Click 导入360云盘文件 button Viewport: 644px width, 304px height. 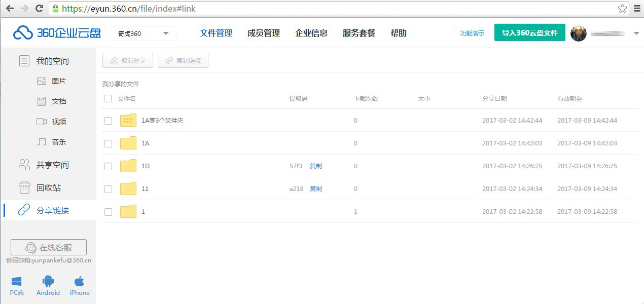coord(530,33)
